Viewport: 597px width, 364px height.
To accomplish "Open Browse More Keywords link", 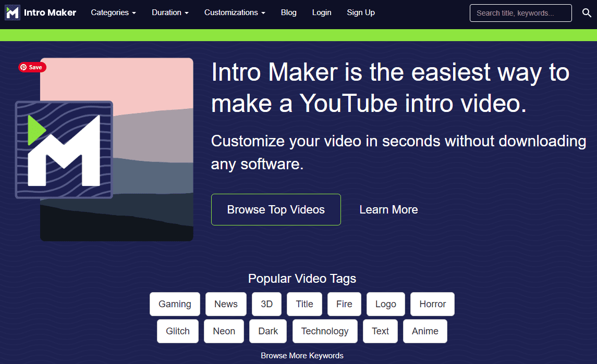I will tap(302, 356).
